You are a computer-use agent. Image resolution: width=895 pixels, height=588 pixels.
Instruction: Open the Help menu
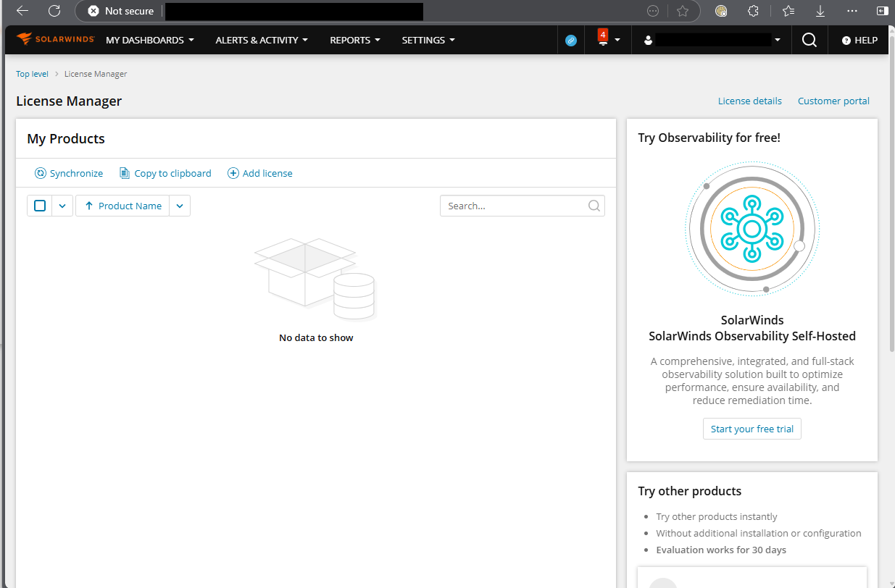(x=859, y=41)
